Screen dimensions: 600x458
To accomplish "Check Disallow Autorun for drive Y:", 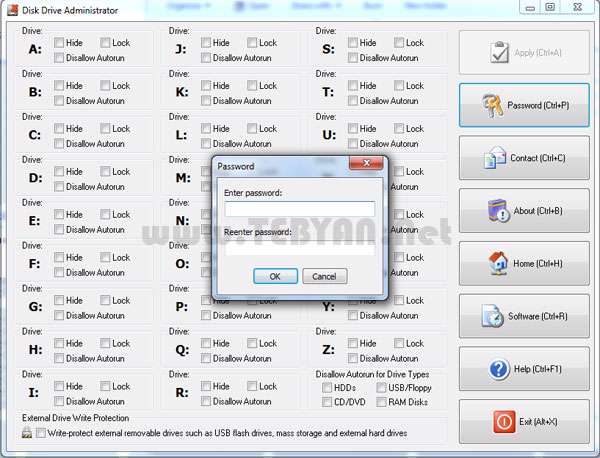I will (x=353, y=315).
